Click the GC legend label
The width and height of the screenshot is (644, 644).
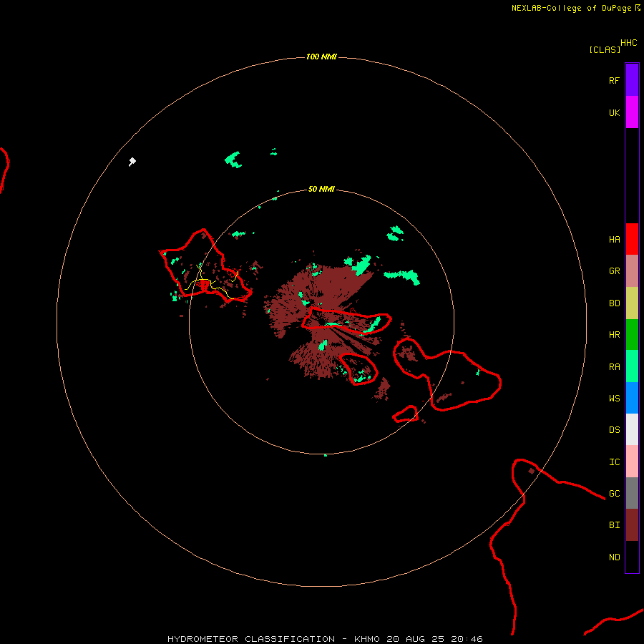614,494
